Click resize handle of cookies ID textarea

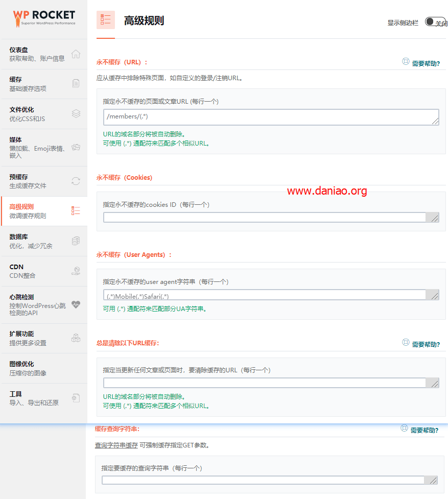(435, 218)
